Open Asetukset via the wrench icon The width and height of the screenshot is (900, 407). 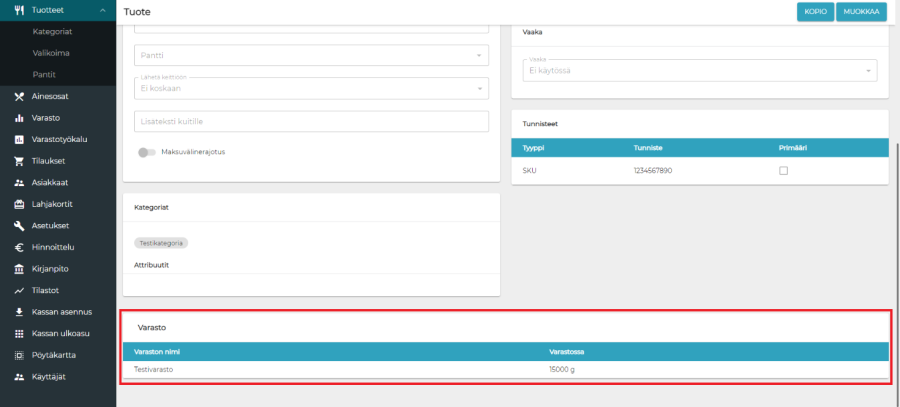point(19,226)
